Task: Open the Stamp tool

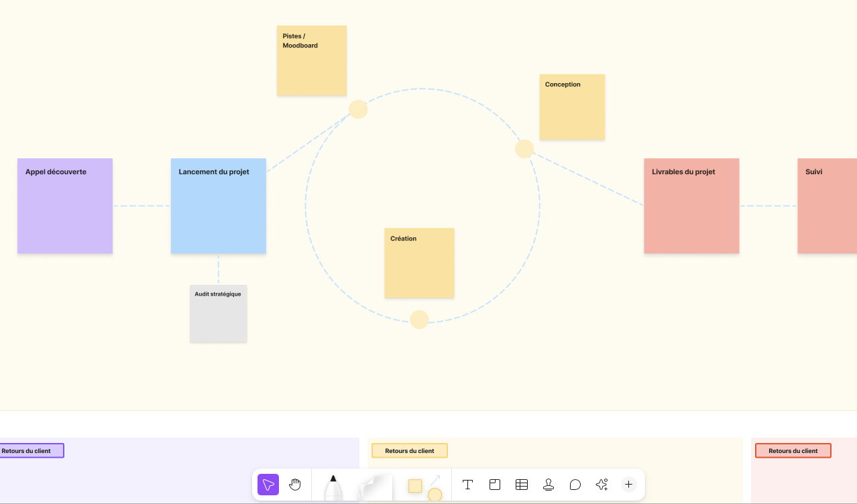Action: (549, 485)
